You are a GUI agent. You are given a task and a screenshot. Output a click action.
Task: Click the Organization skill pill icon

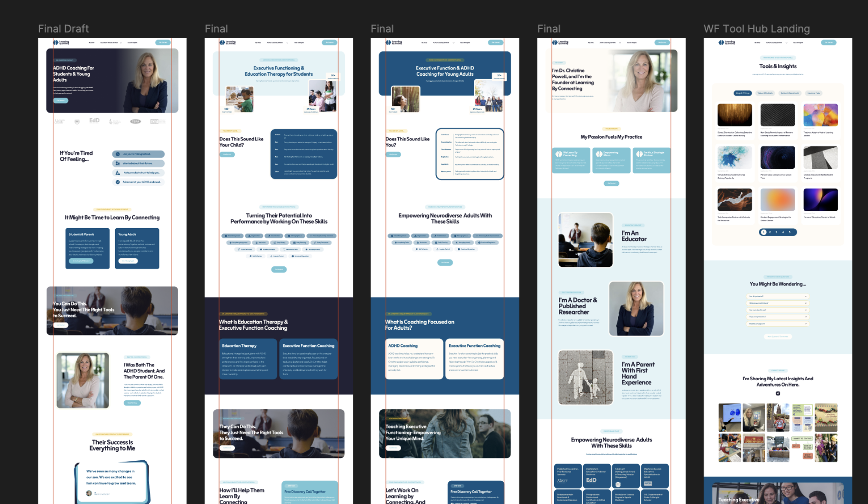tap(250, 236)
